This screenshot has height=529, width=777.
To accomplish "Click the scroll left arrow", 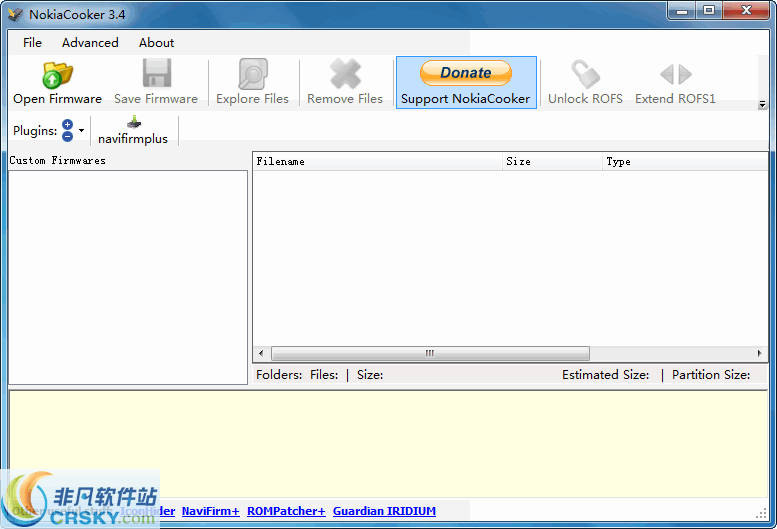I will click(261, 353).
